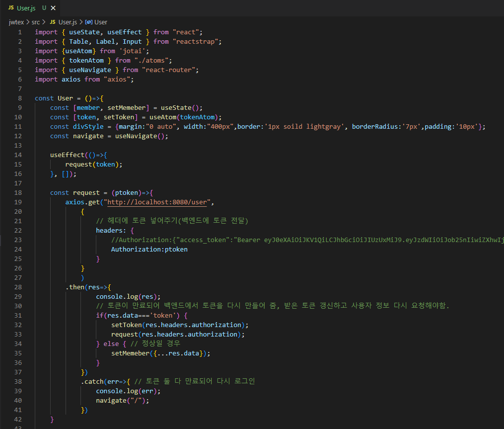The width and height of the screenshot is (504, 429).
Task: Click line number 28 in gutter
Action: [18, 287]
